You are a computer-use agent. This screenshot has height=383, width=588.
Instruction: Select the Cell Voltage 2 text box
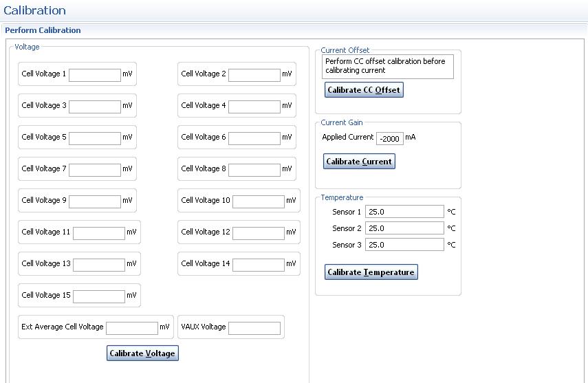pos(254,74)
